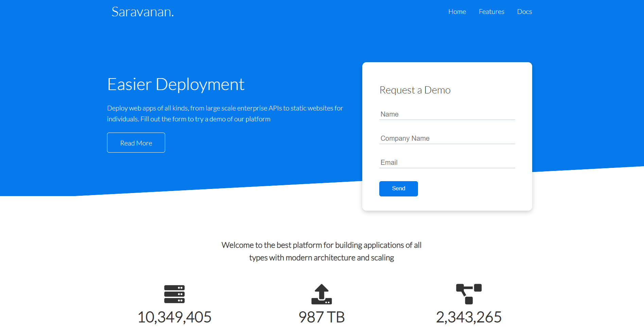Submit the form with Send
The image size is (644, 330).
(398, 189)
